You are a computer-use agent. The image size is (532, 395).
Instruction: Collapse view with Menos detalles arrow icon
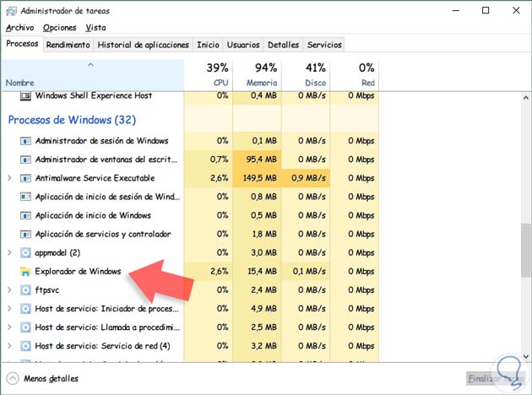click(13, 378)
